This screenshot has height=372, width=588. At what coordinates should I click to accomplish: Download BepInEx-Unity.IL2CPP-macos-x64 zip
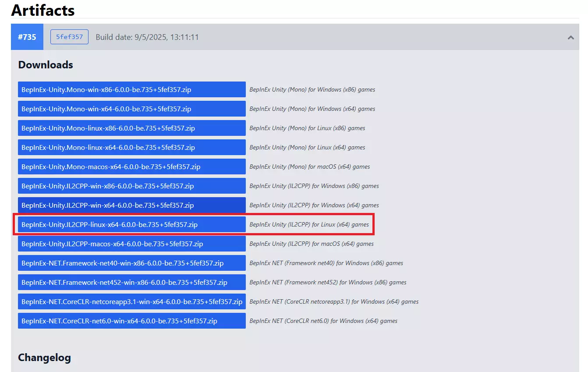(x=132, y=244)
